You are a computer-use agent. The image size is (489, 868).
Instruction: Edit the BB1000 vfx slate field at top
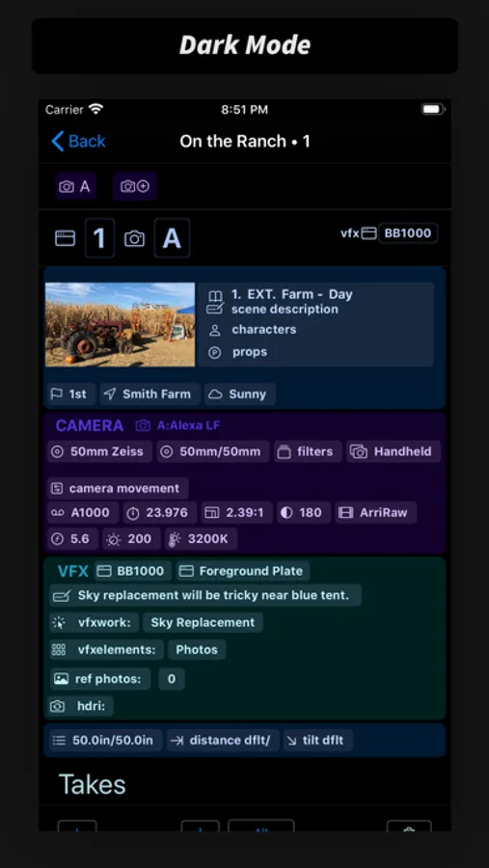click(x=408, y=233)
